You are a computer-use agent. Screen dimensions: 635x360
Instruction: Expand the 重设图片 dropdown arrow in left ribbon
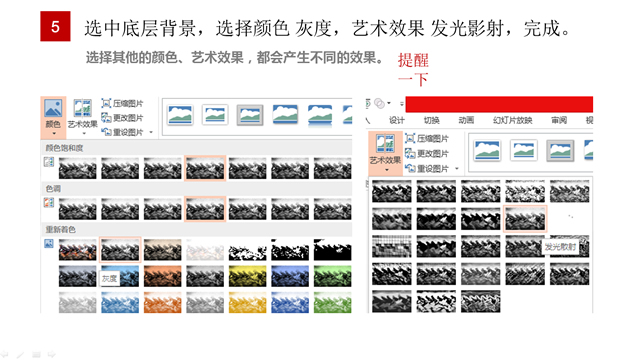coord(151,132)
